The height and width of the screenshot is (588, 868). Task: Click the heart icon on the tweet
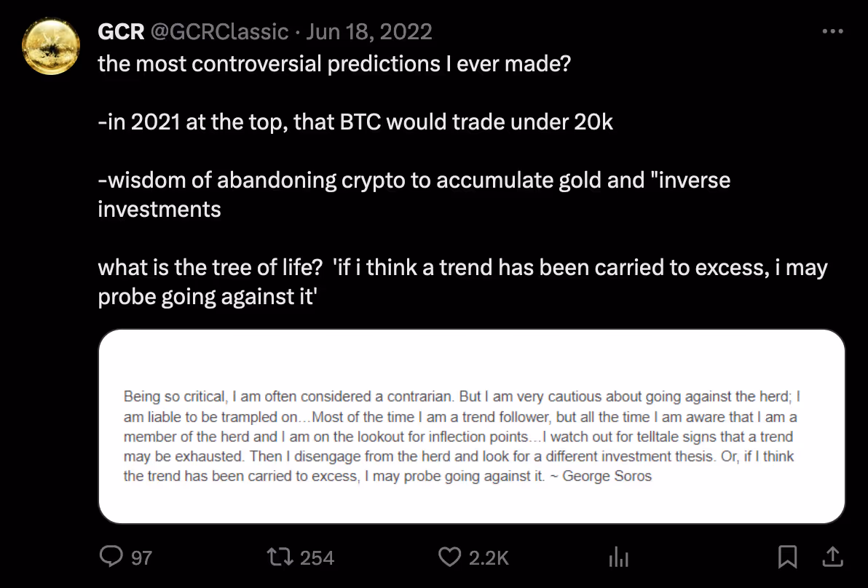[449, 557]
